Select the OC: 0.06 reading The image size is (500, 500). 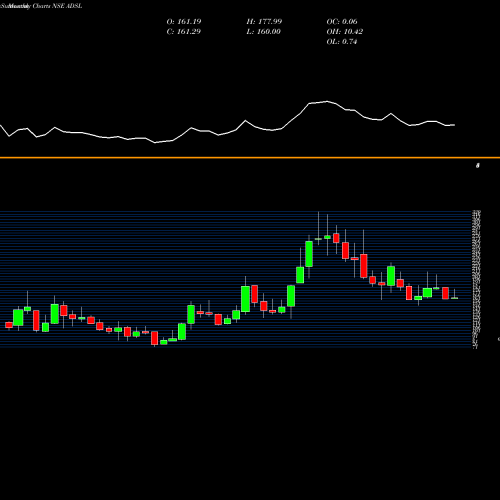pyautogui.click(x=342, y=22)
